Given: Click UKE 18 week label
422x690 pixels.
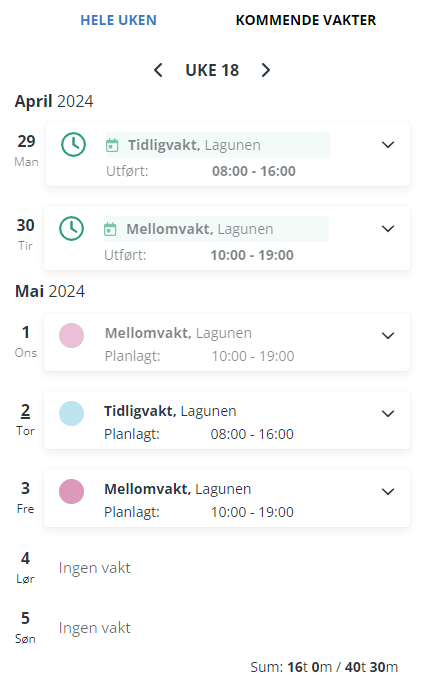Looking at the screenshot, I should (x=212, y=70).
